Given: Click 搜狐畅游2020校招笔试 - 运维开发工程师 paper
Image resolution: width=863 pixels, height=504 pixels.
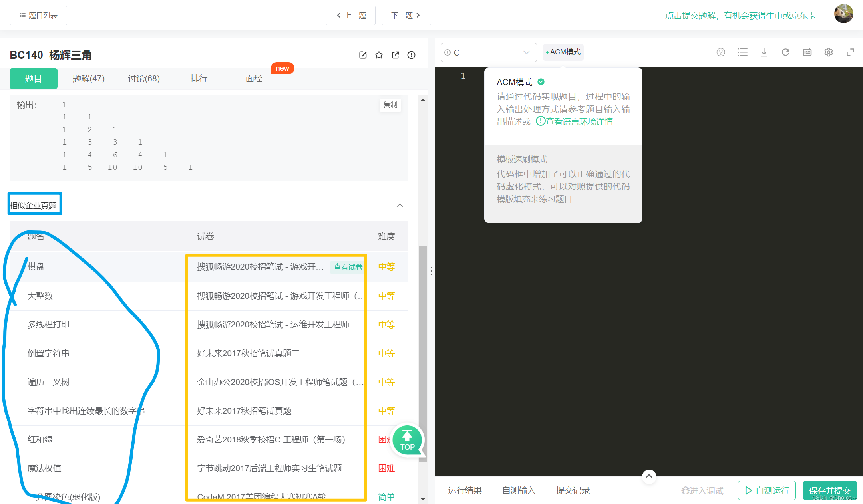Looking at the screenshot, I should 273,325.
